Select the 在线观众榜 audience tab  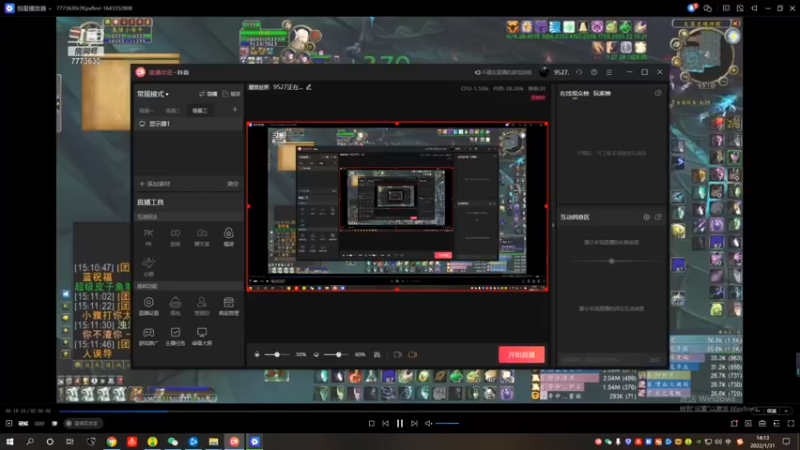point(574,93)
